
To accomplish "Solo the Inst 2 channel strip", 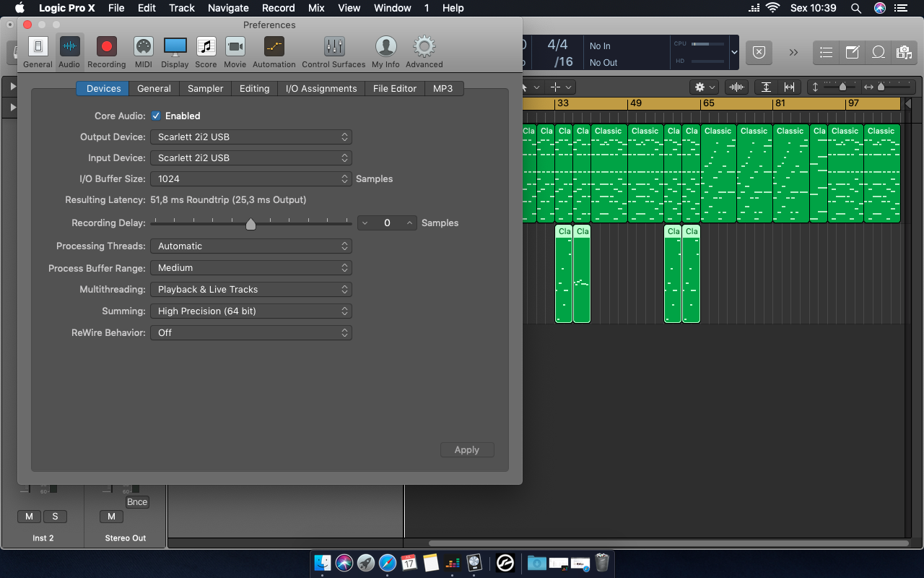I will coord(55,516).
